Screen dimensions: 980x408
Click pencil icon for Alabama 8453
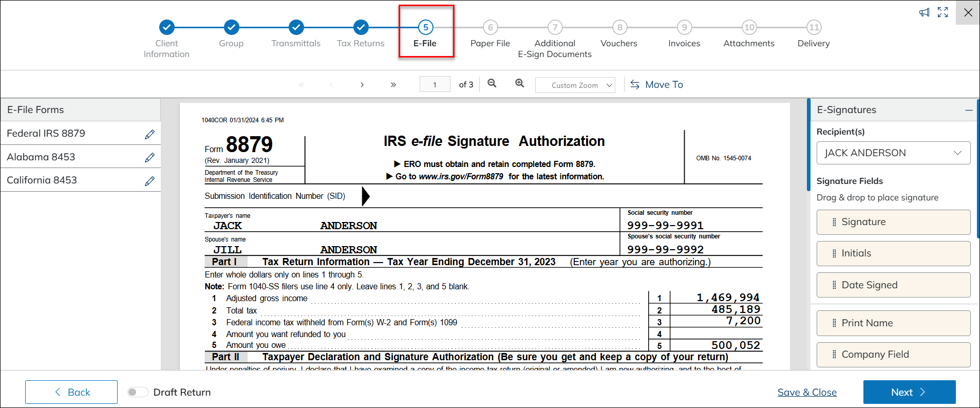[149, 158]
